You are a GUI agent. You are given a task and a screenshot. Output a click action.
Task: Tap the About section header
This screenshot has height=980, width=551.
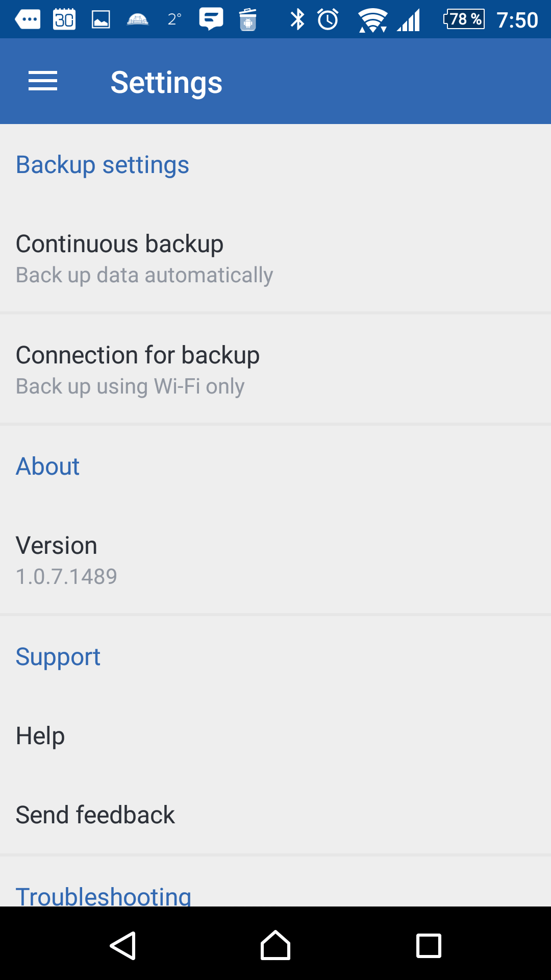pos(48,466)
